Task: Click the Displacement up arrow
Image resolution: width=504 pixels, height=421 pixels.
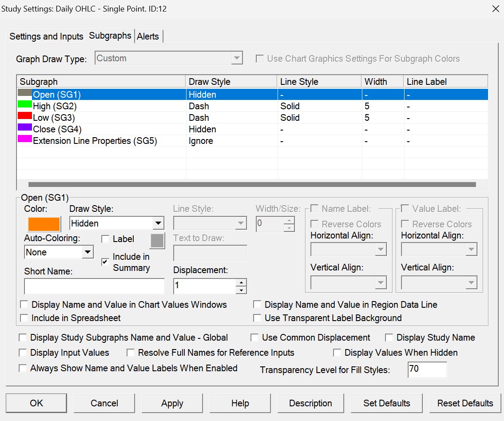Action: tap(241, 282)
